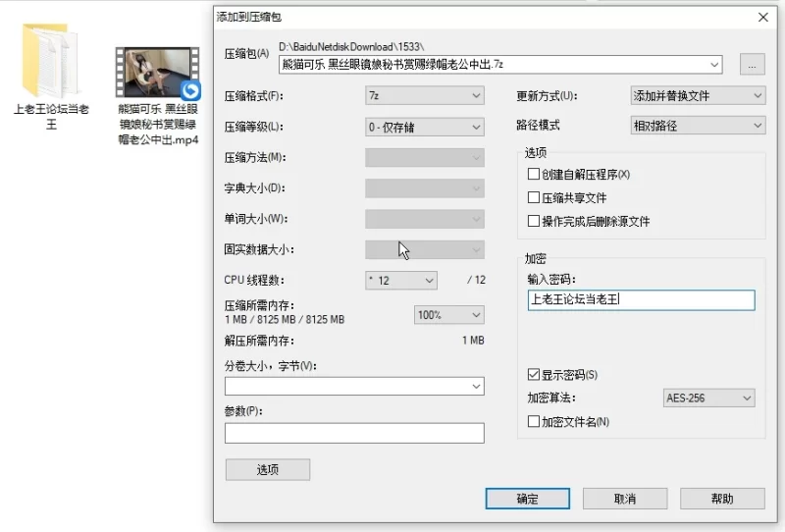The image size is (785, 532).
Task: Enable the 压缩共享文件 checkbox
Action: point(534,197)
